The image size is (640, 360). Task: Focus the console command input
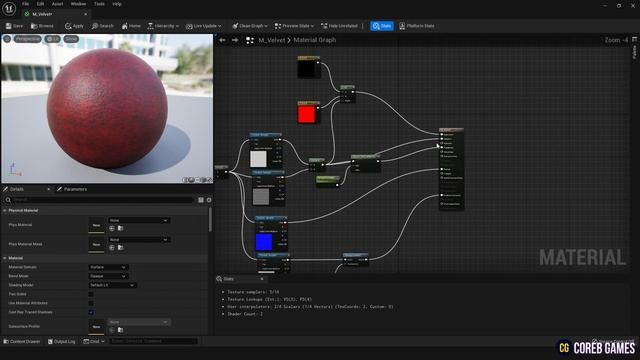tap(153, 341)
